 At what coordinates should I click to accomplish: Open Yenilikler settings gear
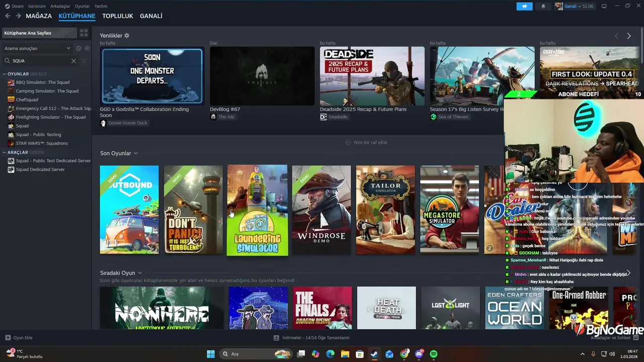pyautogui.click(x=127, y=36)
